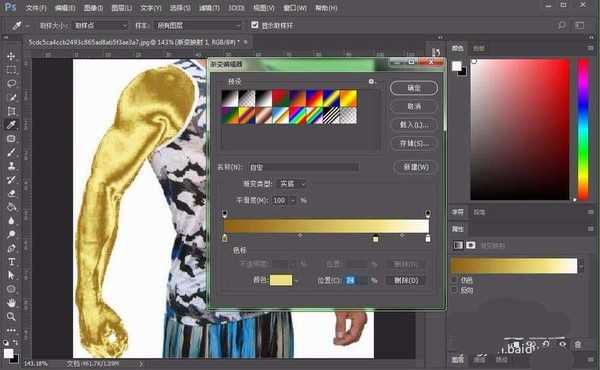Viewport: 600px width, 370px height.
Task: Select the Path Selection tool
Action: click(x=11, y=275)
